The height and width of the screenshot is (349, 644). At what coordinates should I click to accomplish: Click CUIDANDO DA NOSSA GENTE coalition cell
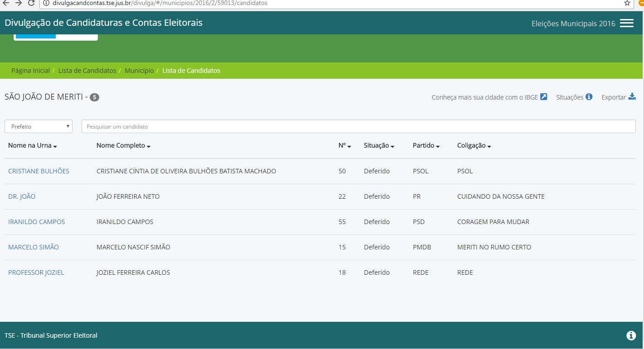tap(501, 196)
